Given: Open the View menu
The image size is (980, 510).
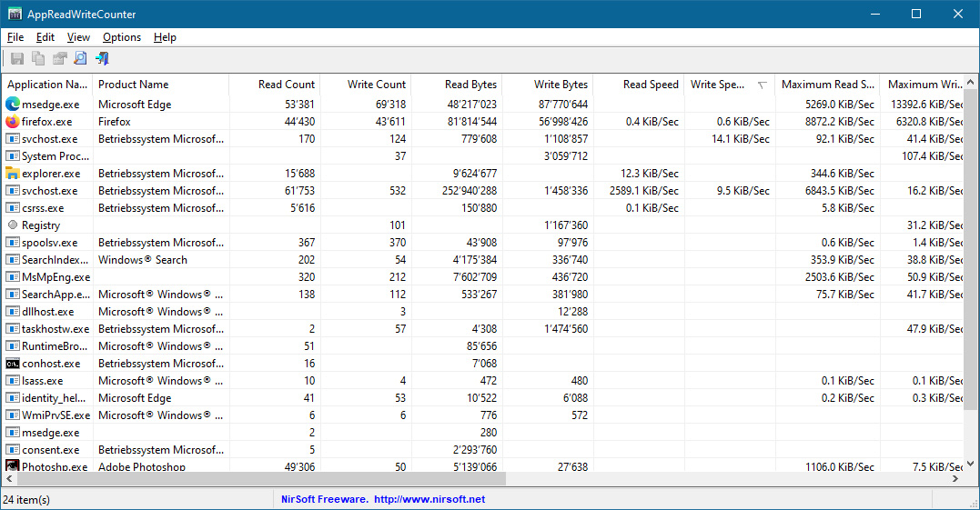Looking at the screenshot, I should click(79, 37).
